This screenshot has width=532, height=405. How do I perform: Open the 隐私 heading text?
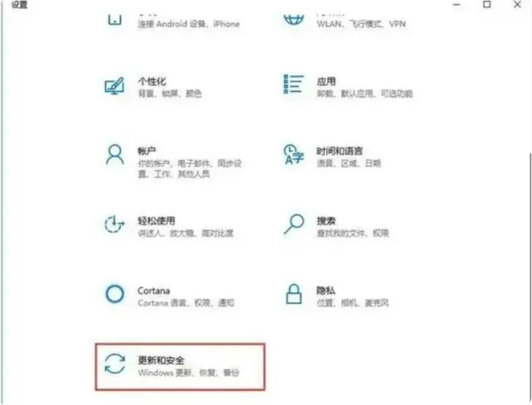[x=326, y=291]
